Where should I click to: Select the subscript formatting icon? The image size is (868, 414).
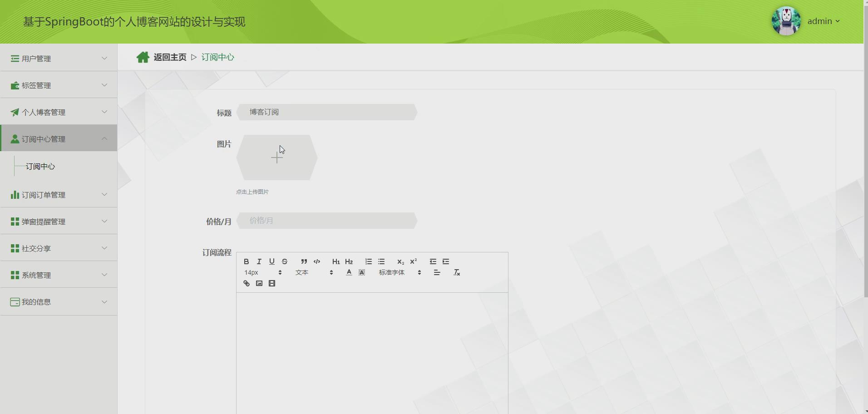(400, 262)
